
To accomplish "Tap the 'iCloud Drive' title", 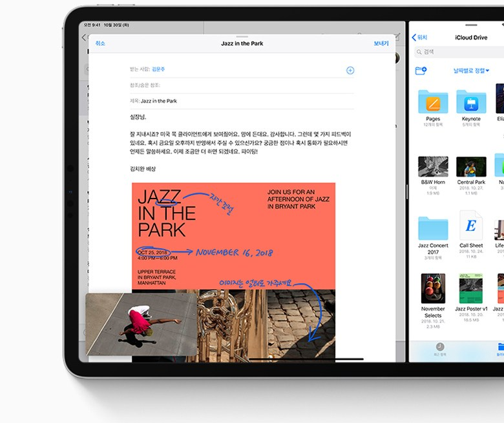I will pyautogui.click(x=471, y=38).
